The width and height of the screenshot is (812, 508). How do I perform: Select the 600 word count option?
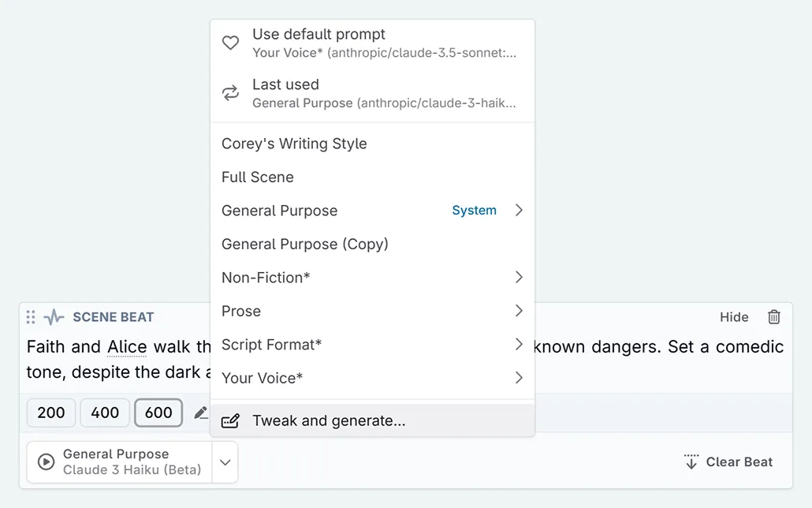point(158,413)
